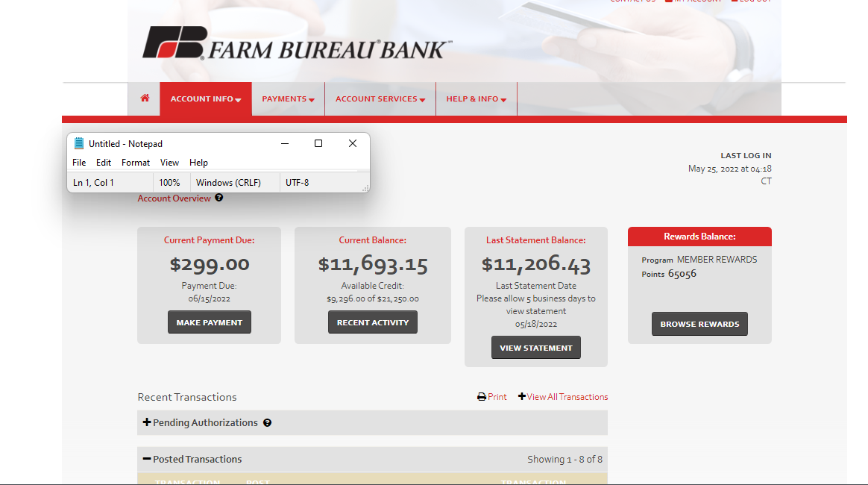Click the 100% zoom status in Notepad
The width and height of the screenshot is (868, 485).
169,183
